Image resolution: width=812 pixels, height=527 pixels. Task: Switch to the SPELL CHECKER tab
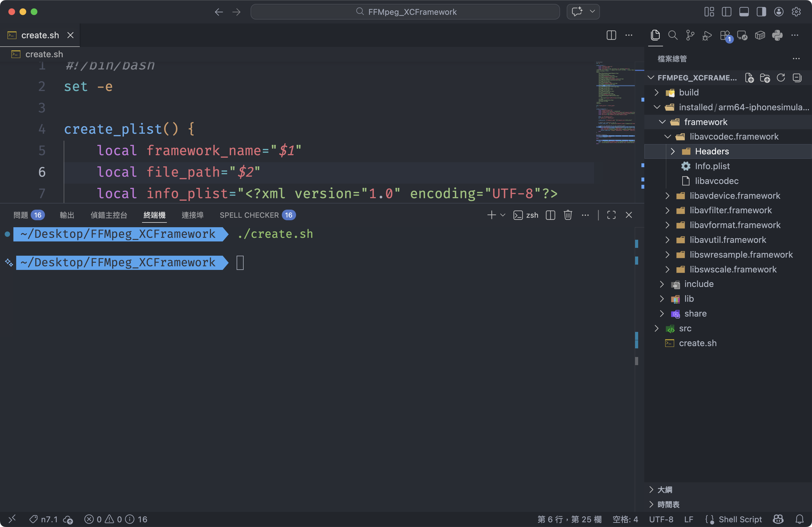249,215
